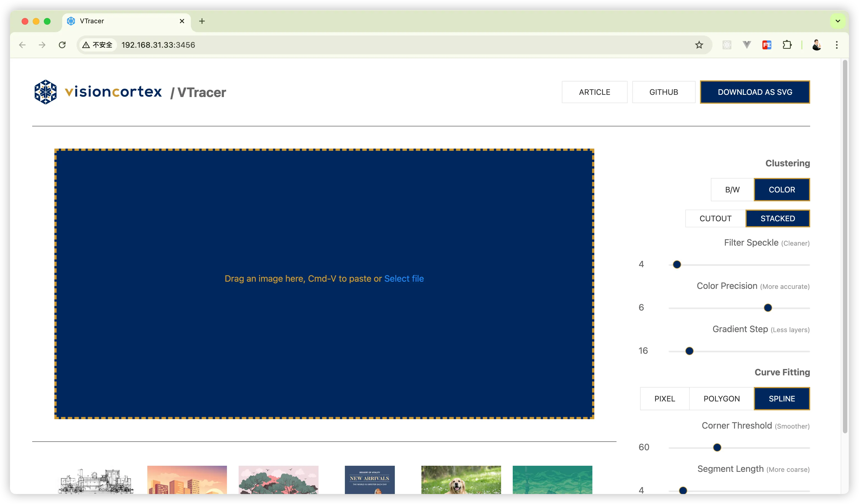Image resolution: width=859 pixels, height=504 pixels.
Task: Click the Filter Speckle label
Action: [767, 243]
